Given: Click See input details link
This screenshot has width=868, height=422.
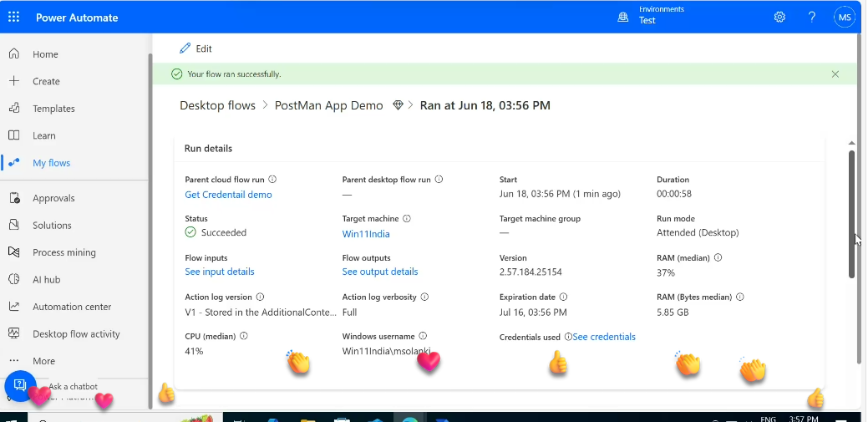Looking at the screenshot, I should click(220, 272).
